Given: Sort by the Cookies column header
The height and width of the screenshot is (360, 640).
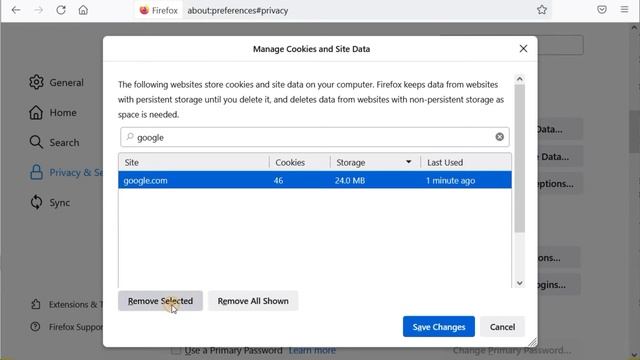Looking at the screenshot, I should tap(300, 162).
